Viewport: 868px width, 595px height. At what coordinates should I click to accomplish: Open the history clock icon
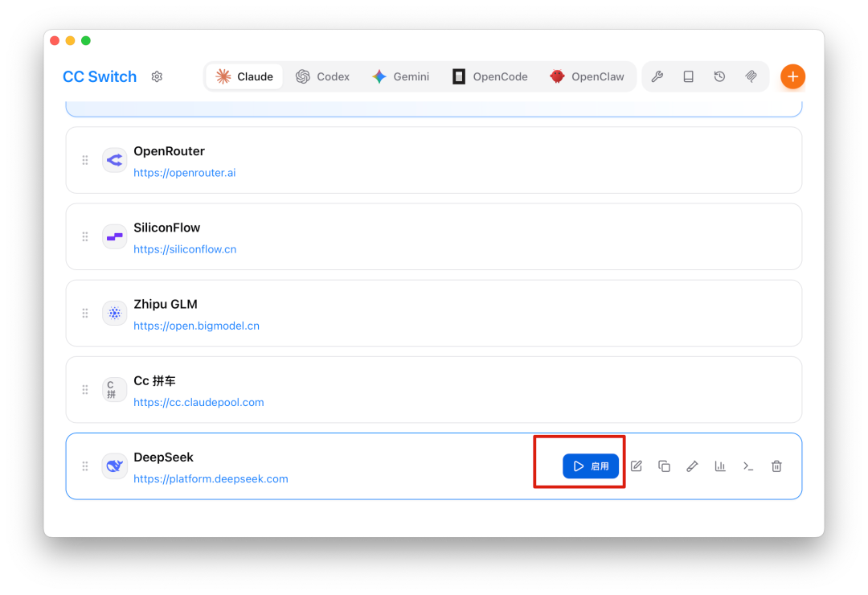click(x=719, y=76)
